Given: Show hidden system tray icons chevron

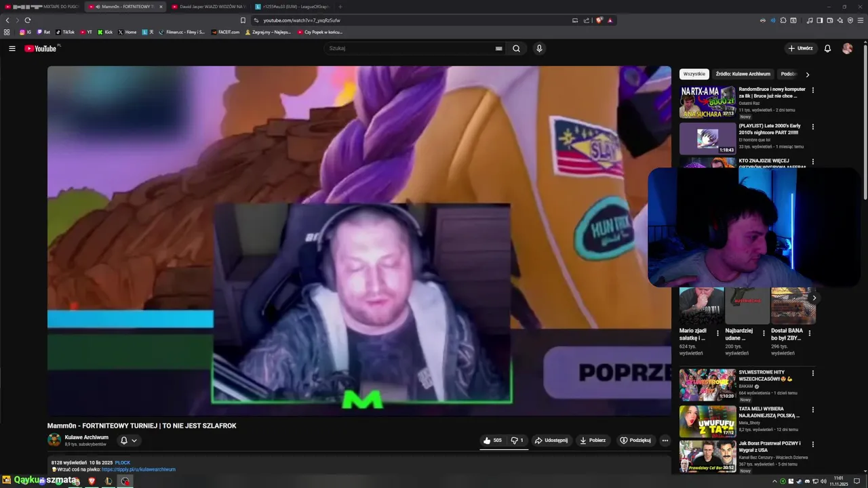Looking at the screenshot, I should tap(774, 481).
